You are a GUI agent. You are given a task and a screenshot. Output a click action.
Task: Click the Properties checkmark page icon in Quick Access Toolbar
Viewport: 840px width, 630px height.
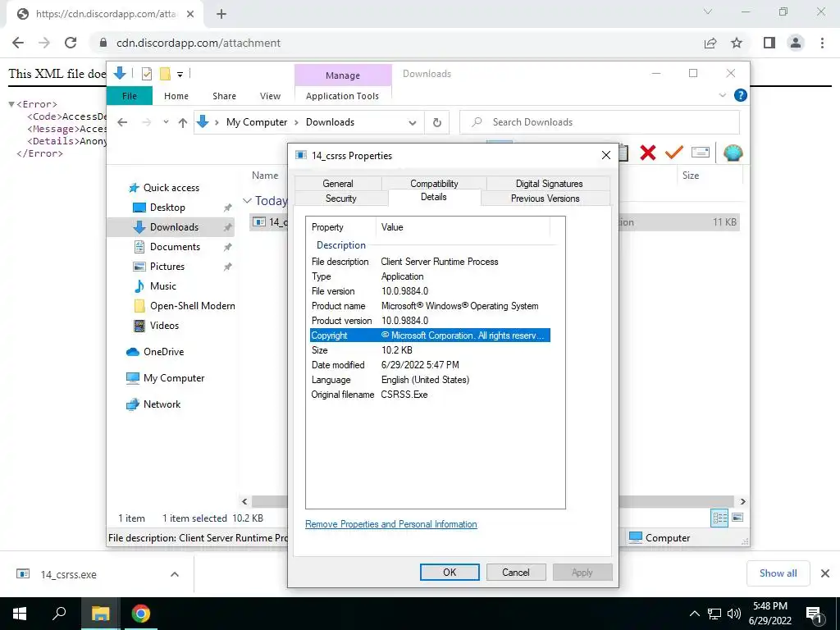click(146, 74)
